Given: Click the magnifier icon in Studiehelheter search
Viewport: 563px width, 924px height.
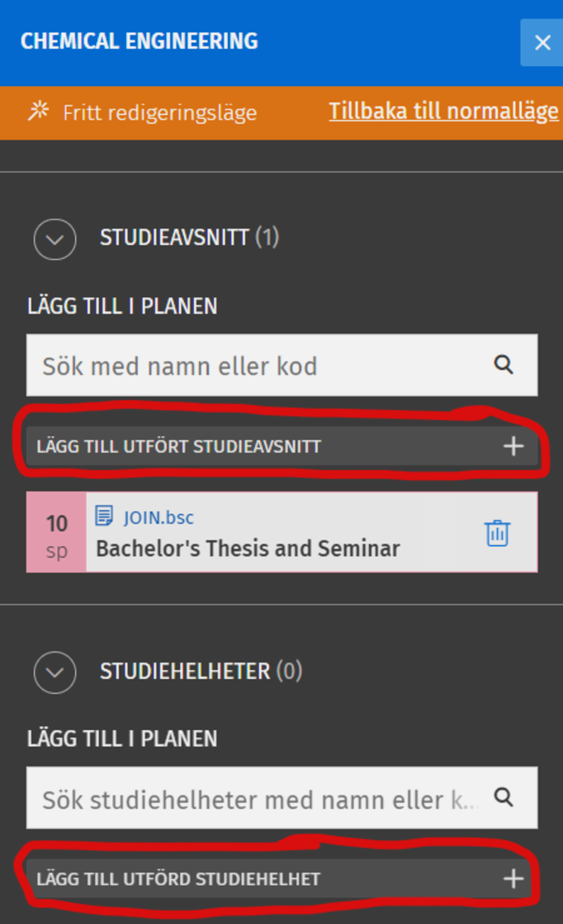Looking at the screenshot, I should coord(504,798).
